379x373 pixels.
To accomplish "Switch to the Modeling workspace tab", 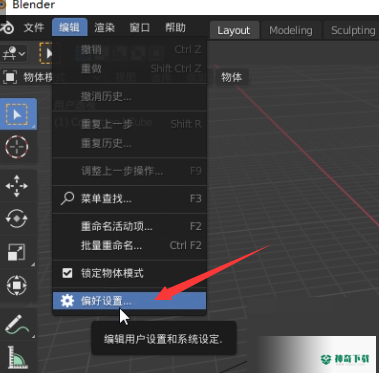I will coord(291,30).
